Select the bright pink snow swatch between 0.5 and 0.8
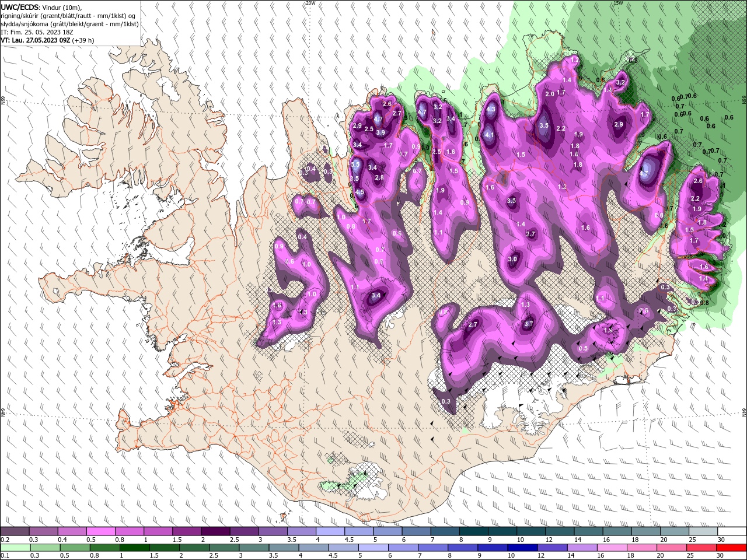This screenshot has height=560, width=747. (x=100, y=531)
